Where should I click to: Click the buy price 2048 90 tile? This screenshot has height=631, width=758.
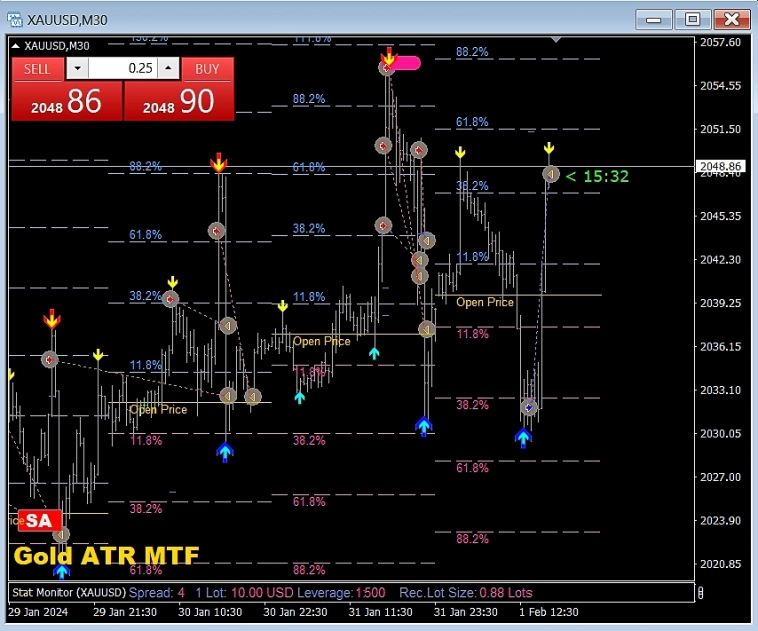point(179,101)
